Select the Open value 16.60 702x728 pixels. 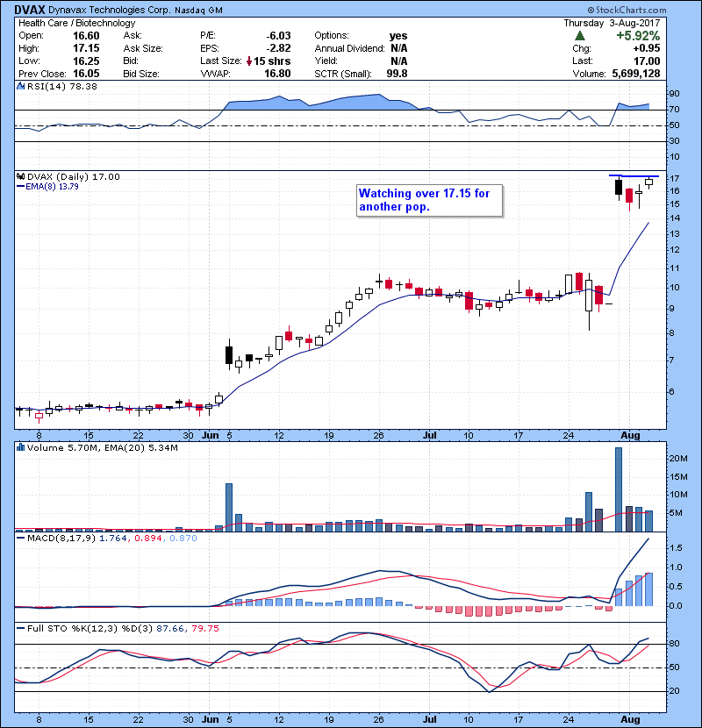pyautogui.click(x=86, y=36)
